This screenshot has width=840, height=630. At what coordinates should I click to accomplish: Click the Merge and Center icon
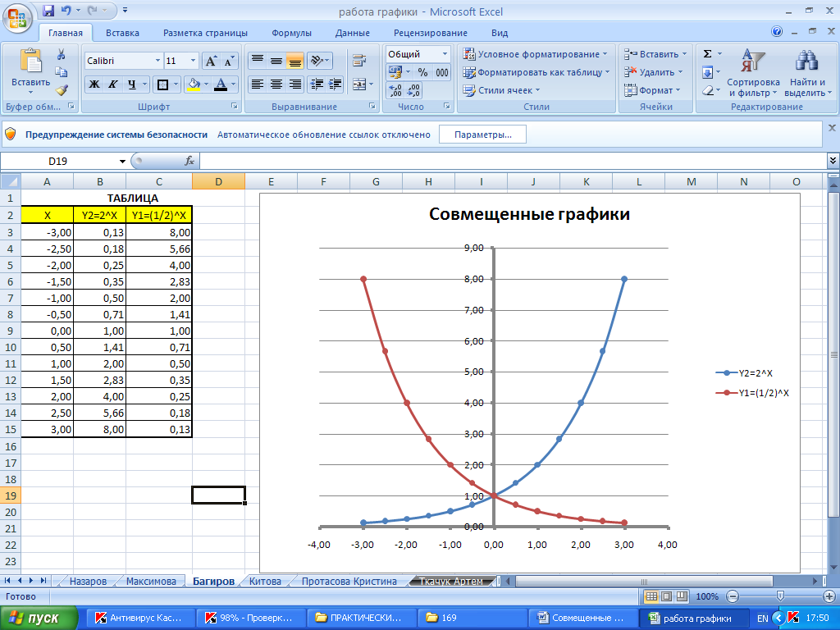coord(359,84)
